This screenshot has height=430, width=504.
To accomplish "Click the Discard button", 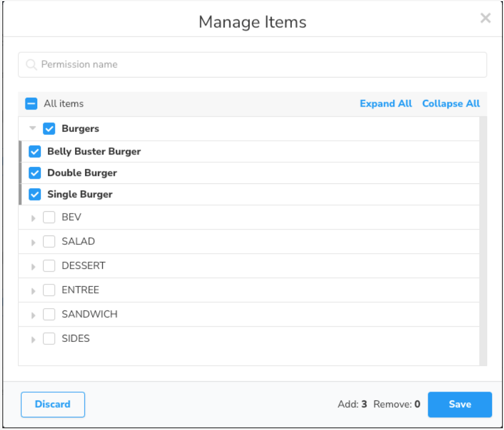I will (x=53, y=405).
